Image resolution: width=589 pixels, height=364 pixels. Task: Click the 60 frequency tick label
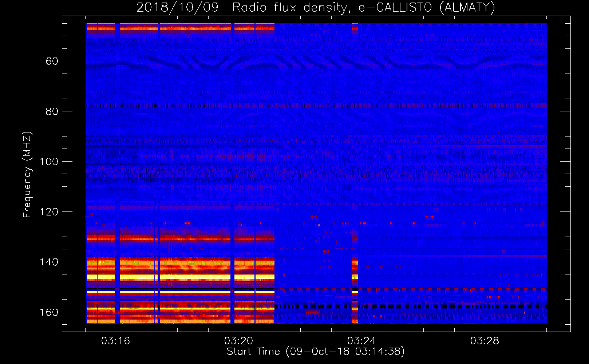tap(52, 61)
